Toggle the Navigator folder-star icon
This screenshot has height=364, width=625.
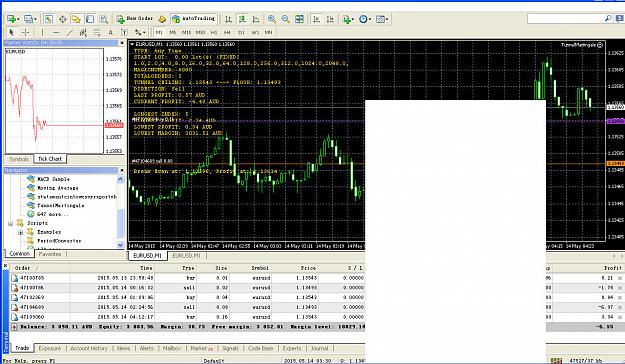[76, 19]
